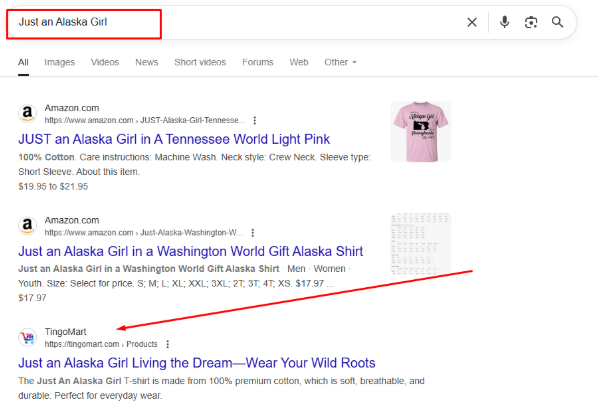The width and height of the screenshot is (598, 411).
Task: Switch to the Forums tab
Action: [x=258, y=62]
